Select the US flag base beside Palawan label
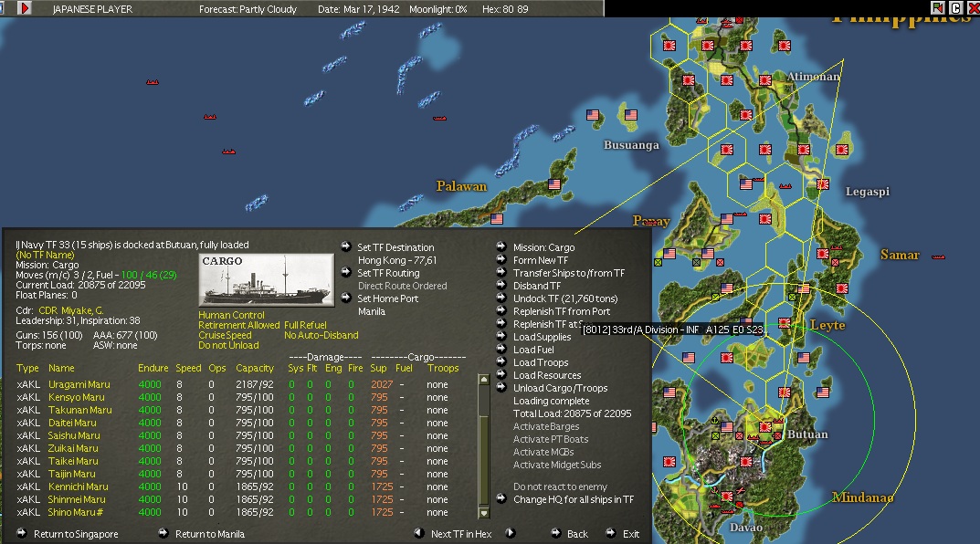This screenshot has width=980, height=544. (x=554, y=184)
